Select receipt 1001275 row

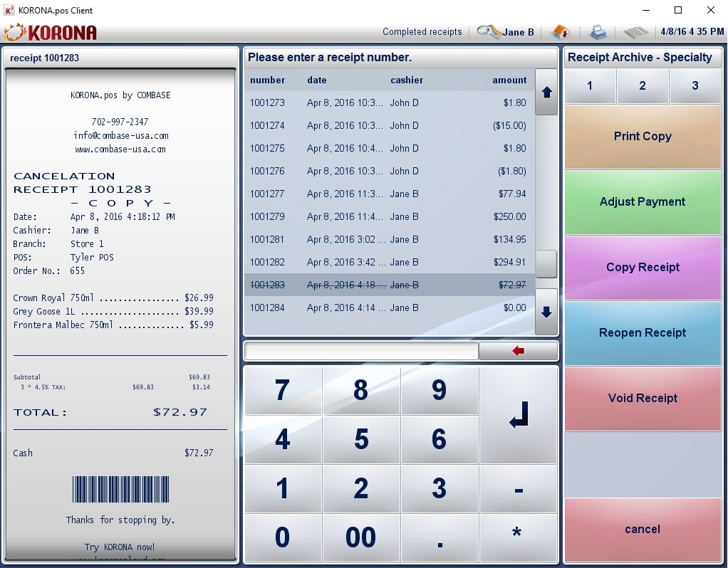pos(390,148)
